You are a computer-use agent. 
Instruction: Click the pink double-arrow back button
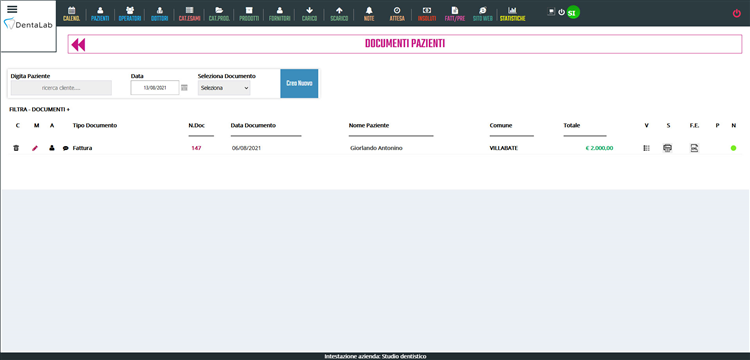point(78,44)
